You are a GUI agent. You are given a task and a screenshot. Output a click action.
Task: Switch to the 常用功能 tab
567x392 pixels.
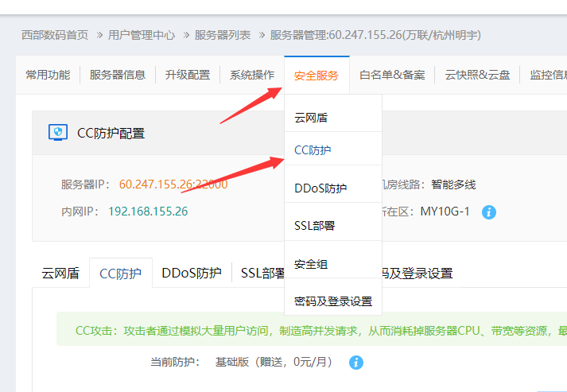(x=48, y=76)
